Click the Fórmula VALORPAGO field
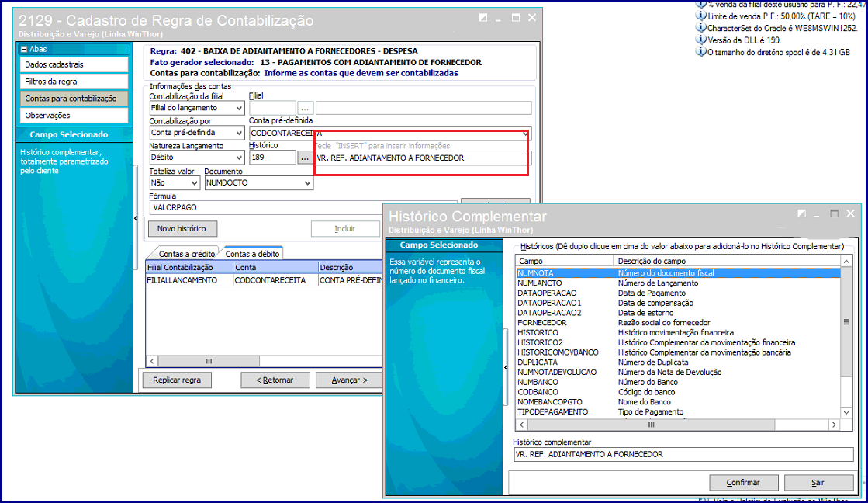 [x=303, y=207]
